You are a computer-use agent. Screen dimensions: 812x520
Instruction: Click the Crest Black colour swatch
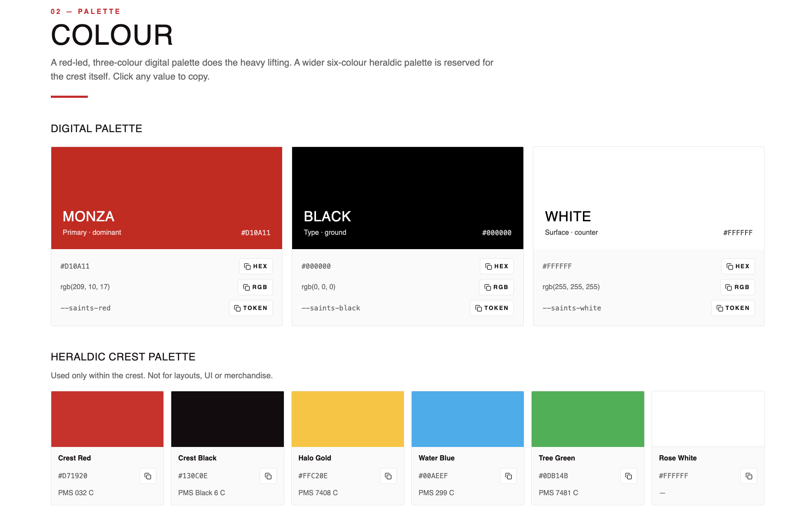click(227, 419)
